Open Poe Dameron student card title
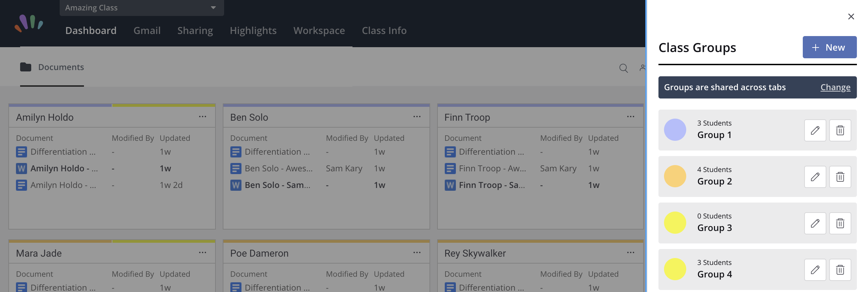This screenshot has height=292, width=868. click(x=259, y=253)
